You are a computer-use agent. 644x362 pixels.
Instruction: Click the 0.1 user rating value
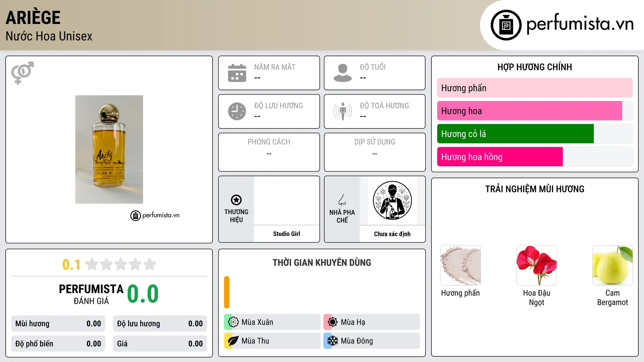click(71, 265)
